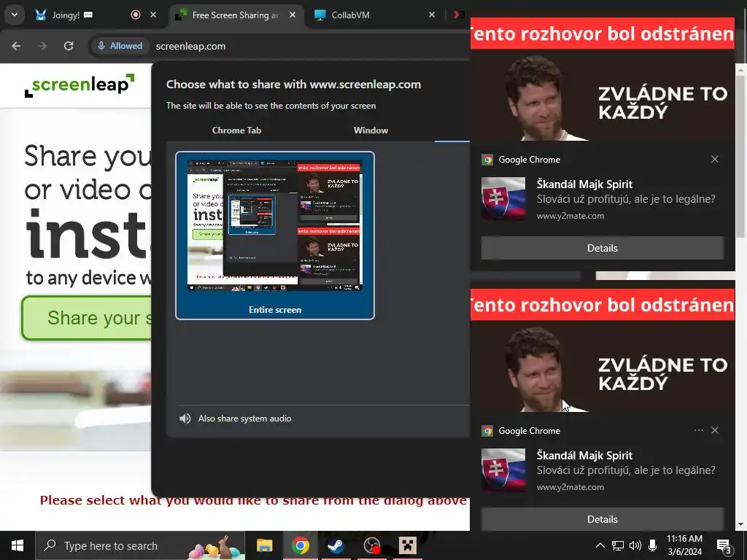The image size is (747, 560).
Task: Click Chrome icon in top notification header
Action: 487,160
